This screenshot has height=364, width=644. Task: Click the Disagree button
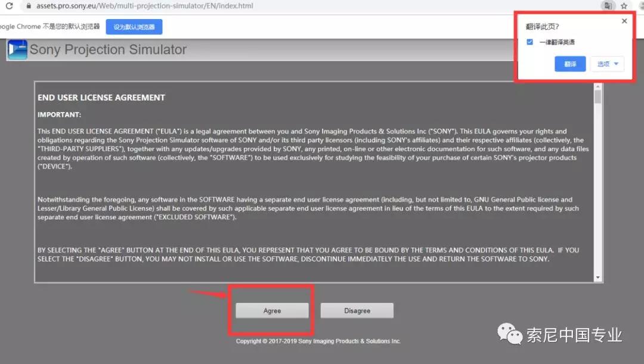point(357,310)
